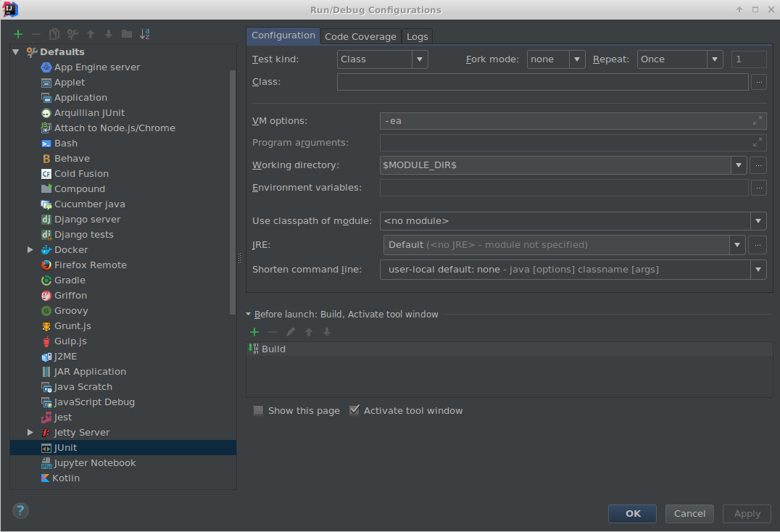Screen dimensions: 780x532
Task: Click the Griffon icon in the defaults list
Action: (46, 296)
